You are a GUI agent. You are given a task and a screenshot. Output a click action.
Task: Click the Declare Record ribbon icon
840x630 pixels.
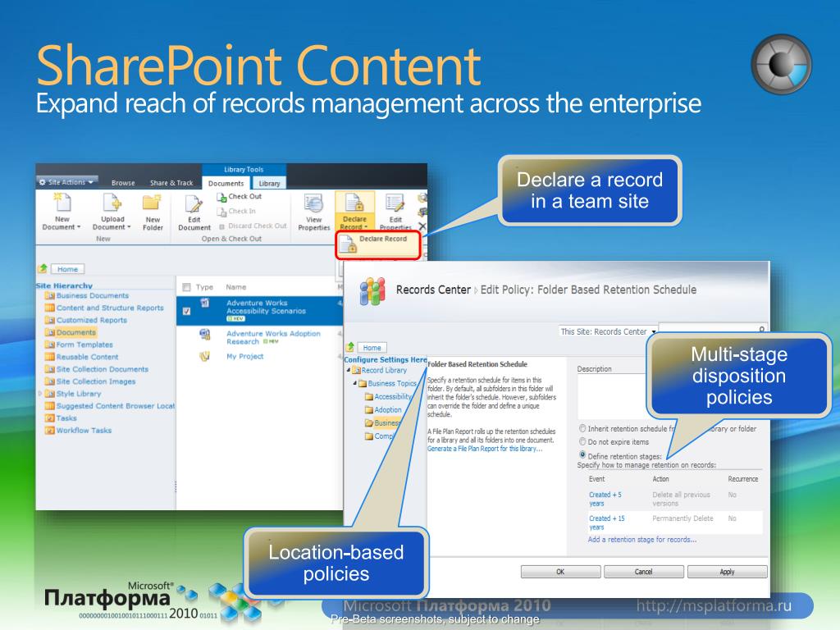pyautogui.click(x=354, y=203)
